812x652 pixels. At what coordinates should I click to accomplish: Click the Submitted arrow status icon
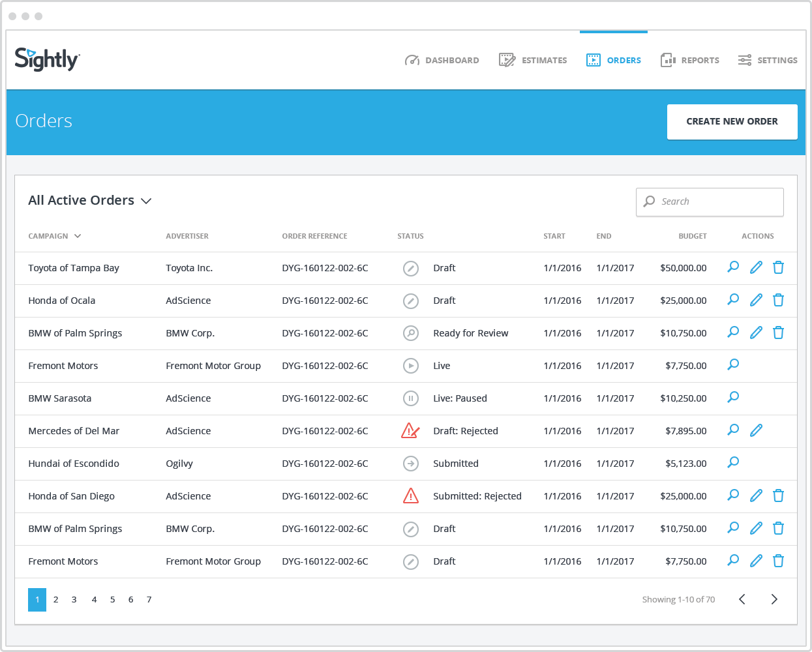410,464
